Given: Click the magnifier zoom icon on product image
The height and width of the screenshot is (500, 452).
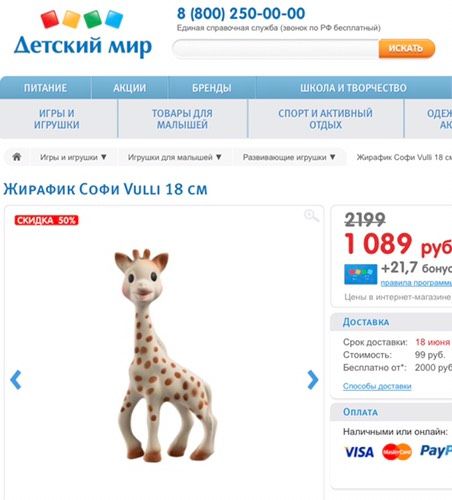Looking at the screenshot, I should click(311, 216).
